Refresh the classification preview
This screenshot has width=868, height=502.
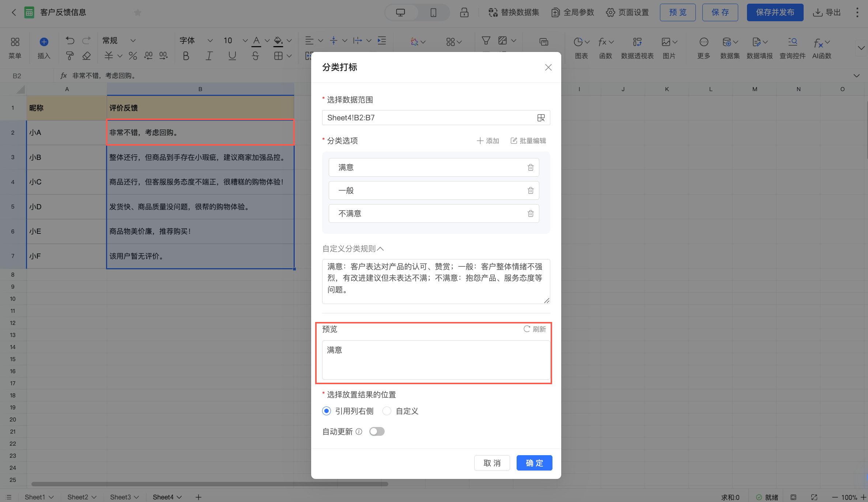pyautogui.click(x=535, y=329)
